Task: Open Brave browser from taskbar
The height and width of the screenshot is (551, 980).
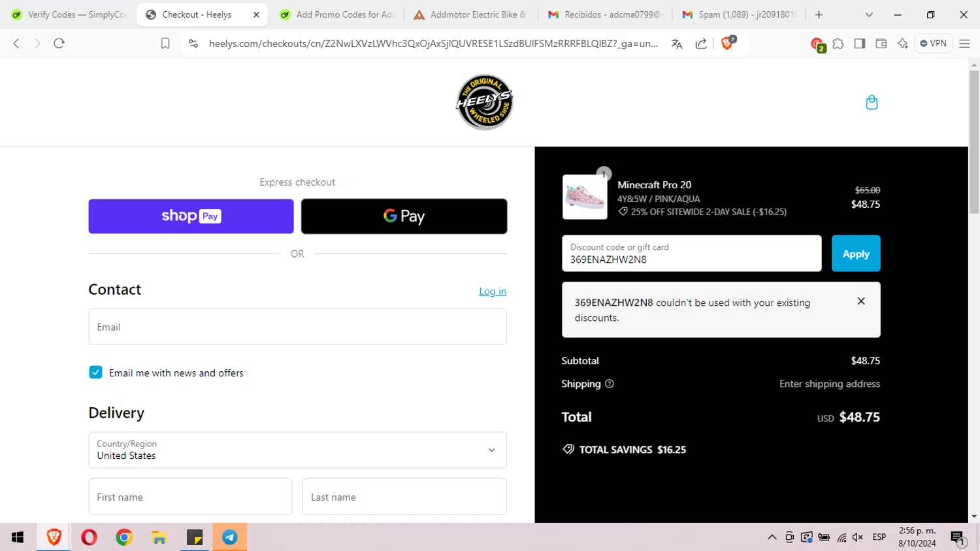Action: pyautogui.click(x=54, y=537)
